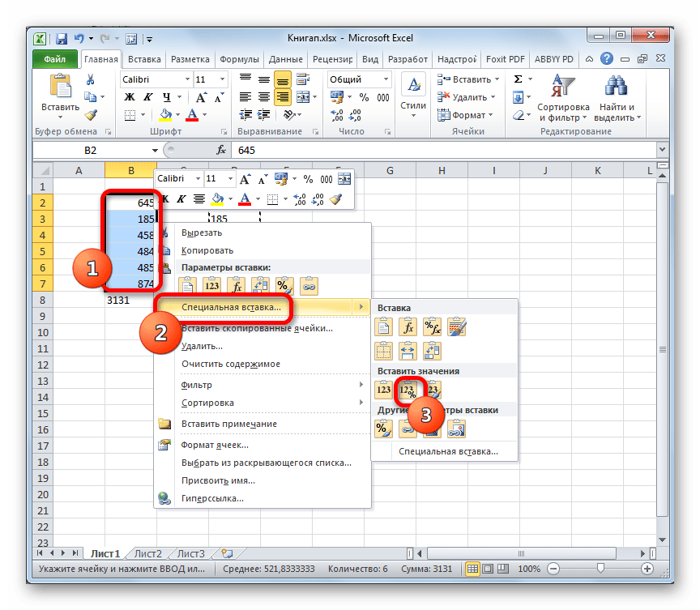
Task: Open the Calibri font name dropdown in ribbon
Action: (187, 79)
